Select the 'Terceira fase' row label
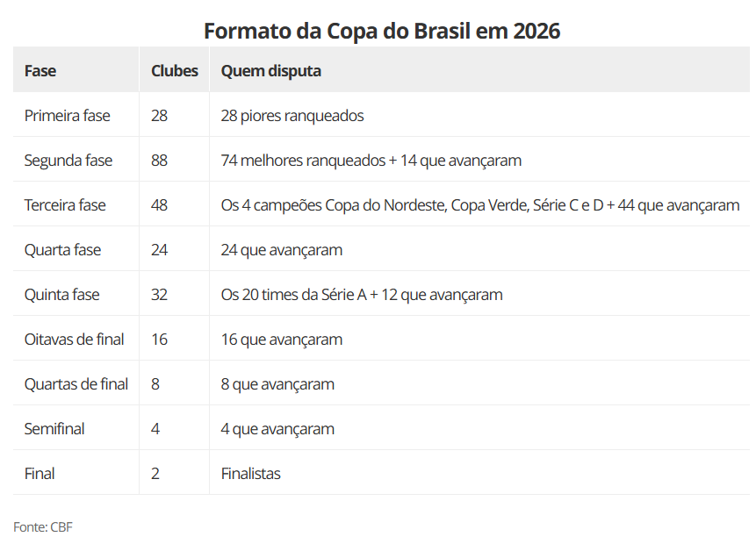The image size is (756, 558). click(65, 205)
